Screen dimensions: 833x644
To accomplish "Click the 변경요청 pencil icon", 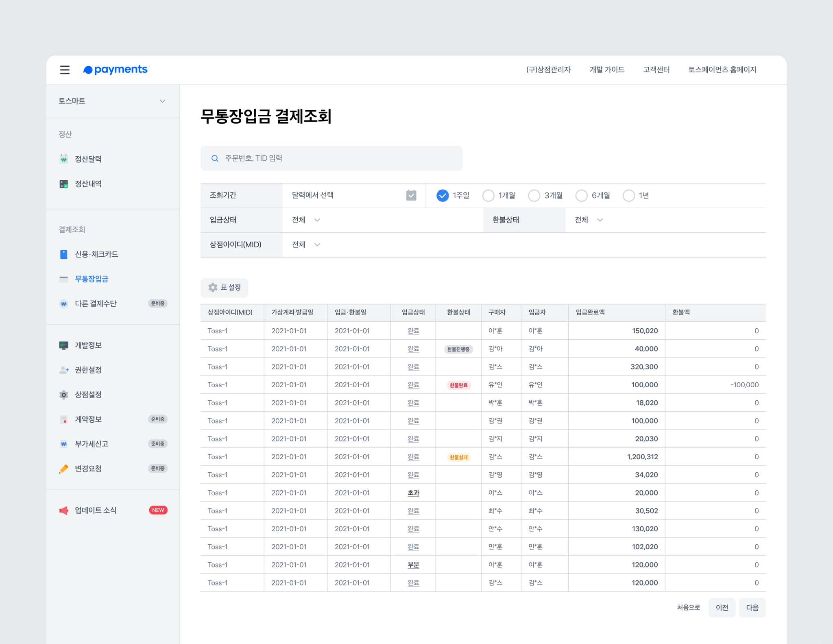I will 64,469.
